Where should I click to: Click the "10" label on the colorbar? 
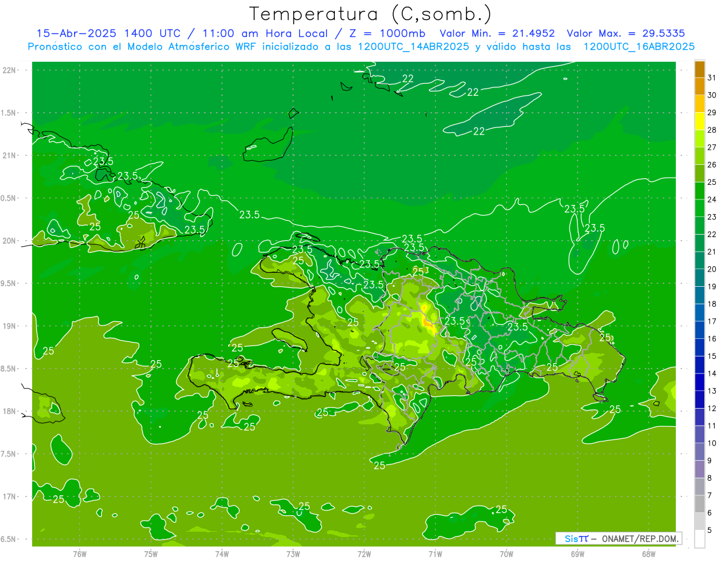[x=712, y=443]
